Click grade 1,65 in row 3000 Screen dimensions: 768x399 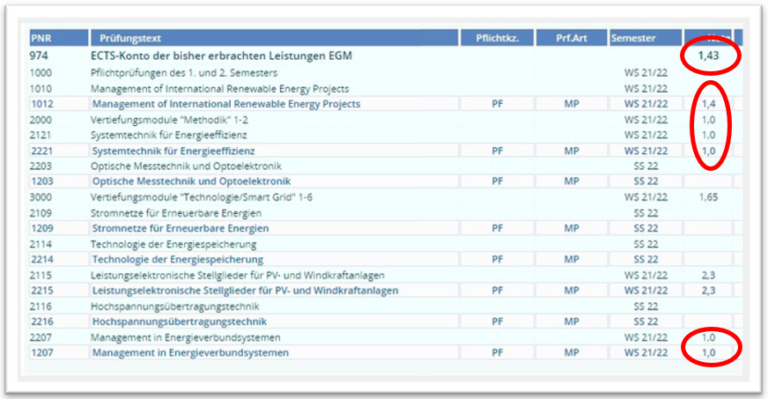(x=708, y=197)
